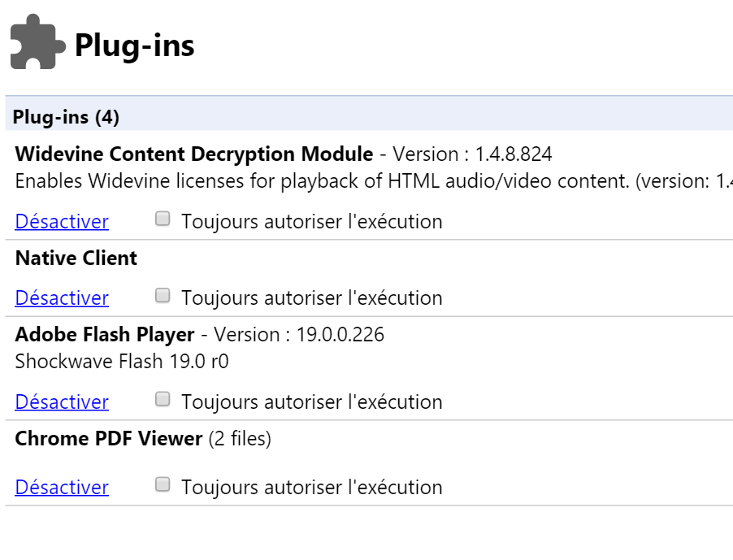733x560 pixels.
Task: Click the Native Client plug-in name
Action: tap(76, 258)
